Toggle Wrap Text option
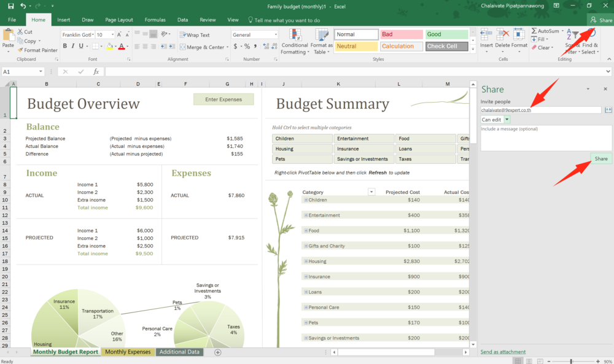The height and width of the screenshot is (364, 614). point(194,36)
